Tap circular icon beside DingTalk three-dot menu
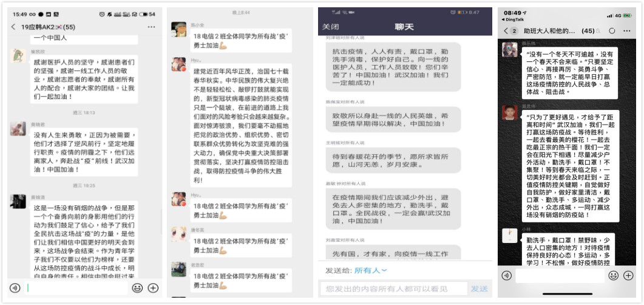The image size is (644, 305). (612, 31)
